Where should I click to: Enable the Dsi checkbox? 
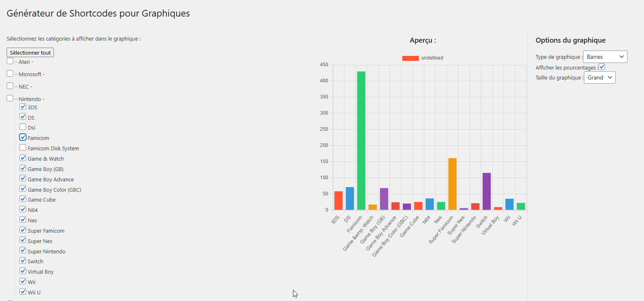pos(23,127)
